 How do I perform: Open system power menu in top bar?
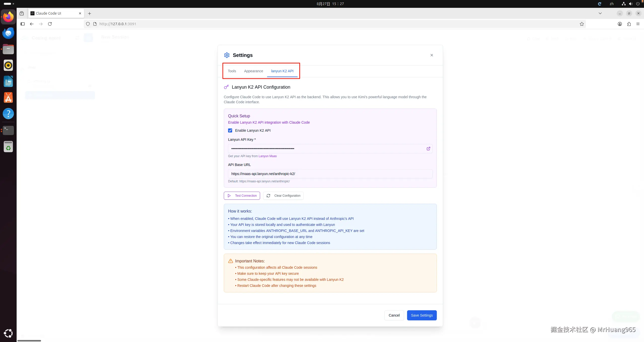tap(638, 4)
